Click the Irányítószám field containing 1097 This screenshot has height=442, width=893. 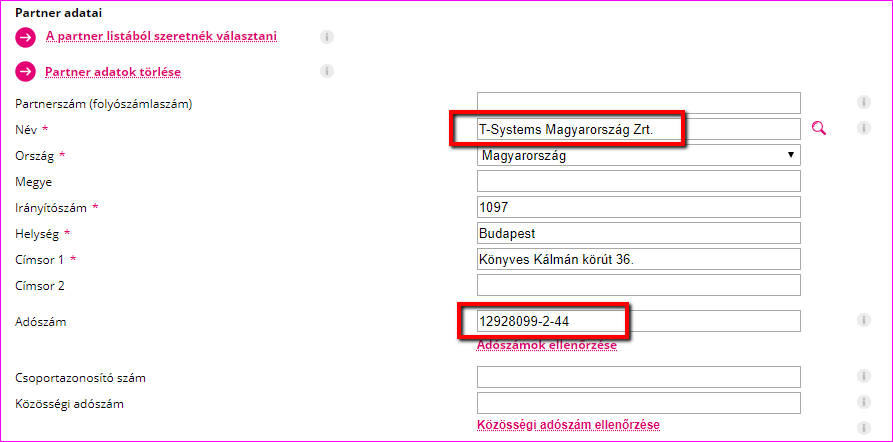[638, 207]
